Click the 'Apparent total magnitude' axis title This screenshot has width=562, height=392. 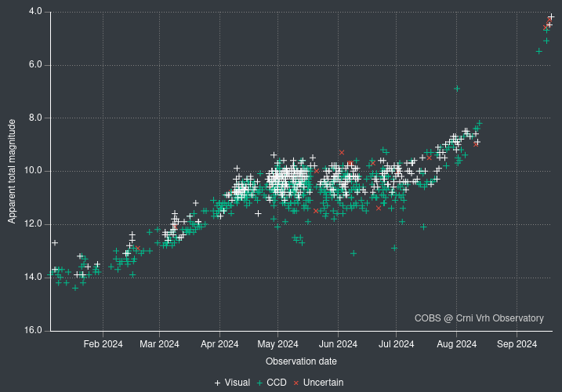(12, 172)
